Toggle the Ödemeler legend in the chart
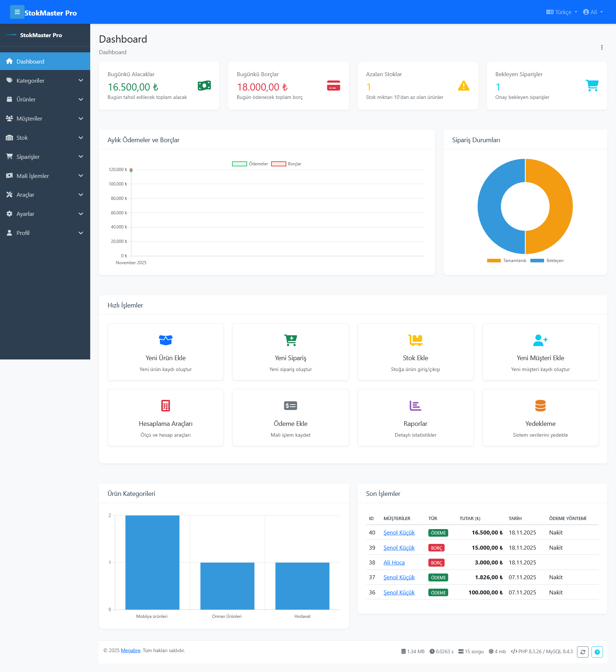The width and height of the screenshot is (616, 672). (x=250, y=163)
